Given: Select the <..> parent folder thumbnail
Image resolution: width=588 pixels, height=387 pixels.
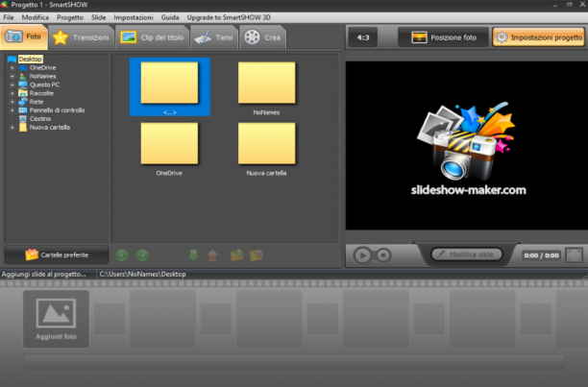Looking at the screenshot, I should coord(170,86).
